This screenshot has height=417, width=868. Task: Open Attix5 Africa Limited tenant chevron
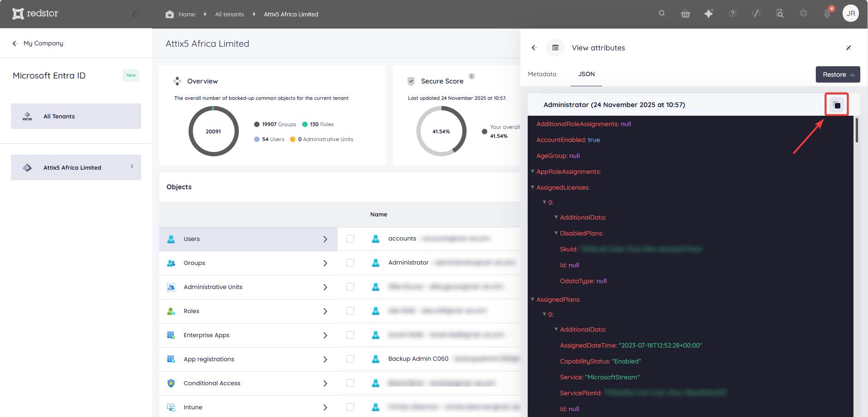[x=132, y=167]
